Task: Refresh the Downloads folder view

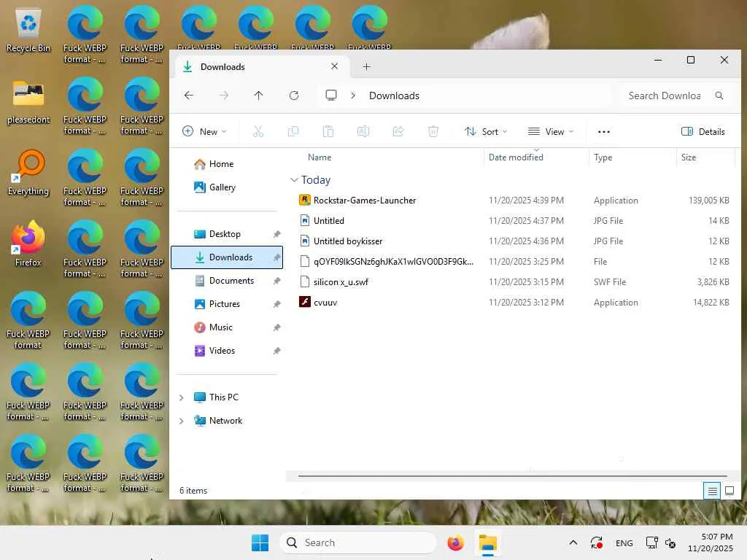Action: point(294,96)
